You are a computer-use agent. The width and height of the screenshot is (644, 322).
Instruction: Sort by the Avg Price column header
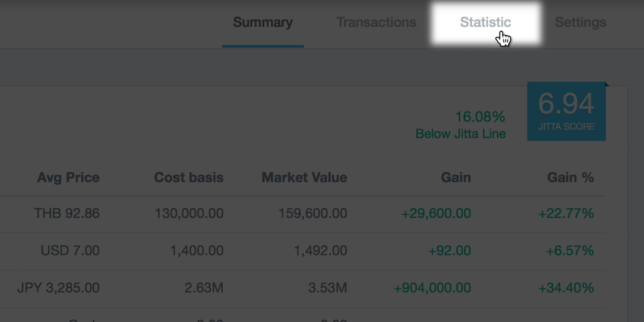[68, 177]
